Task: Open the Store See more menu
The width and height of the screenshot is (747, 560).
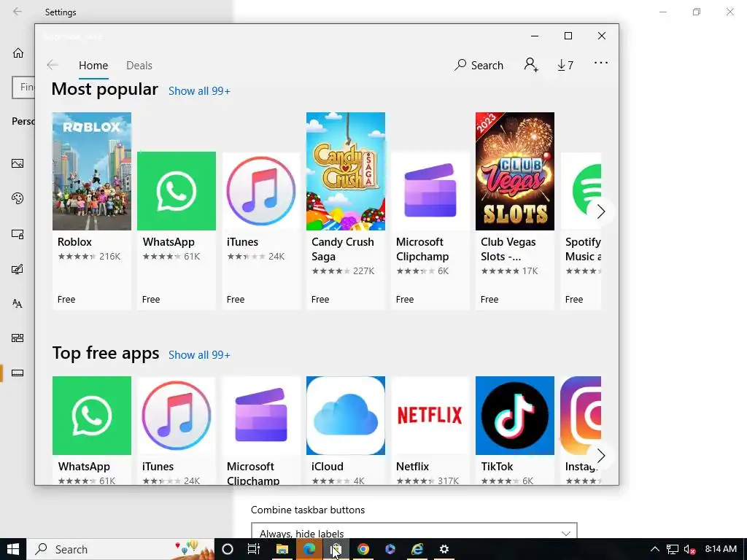Action: [601, 63]
